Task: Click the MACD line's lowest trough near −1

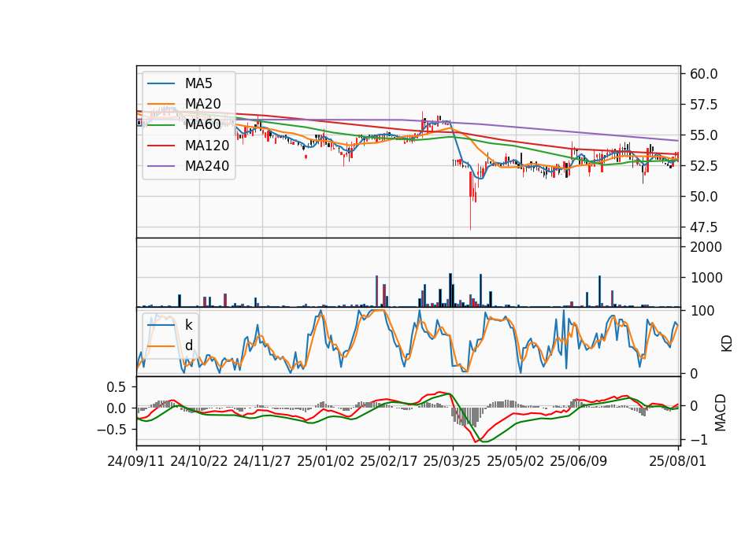Action: point(476,441)
